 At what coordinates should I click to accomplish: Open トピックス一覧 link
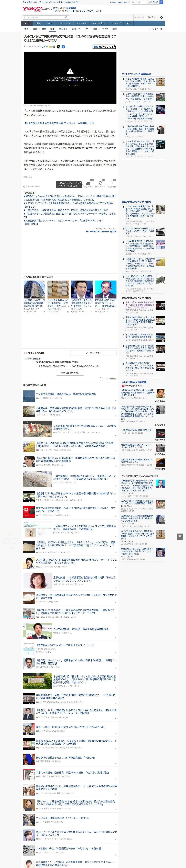click(x=155, y=29)
